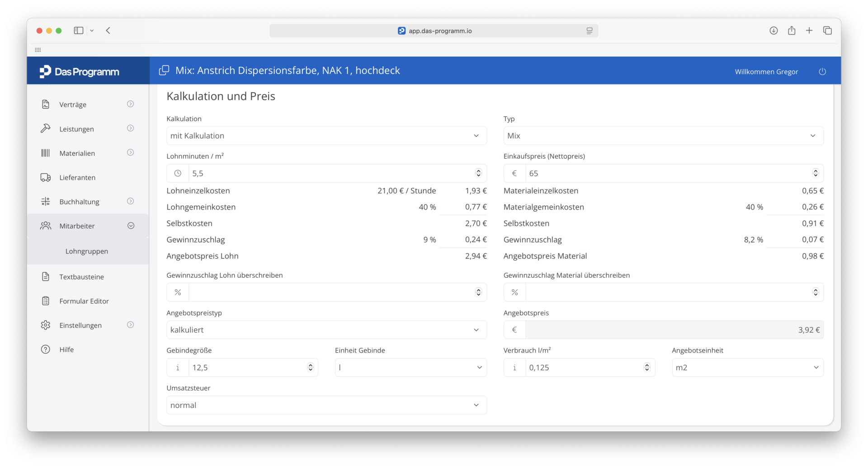Click info icon beside Gebindegröße field

pos(178,368)
